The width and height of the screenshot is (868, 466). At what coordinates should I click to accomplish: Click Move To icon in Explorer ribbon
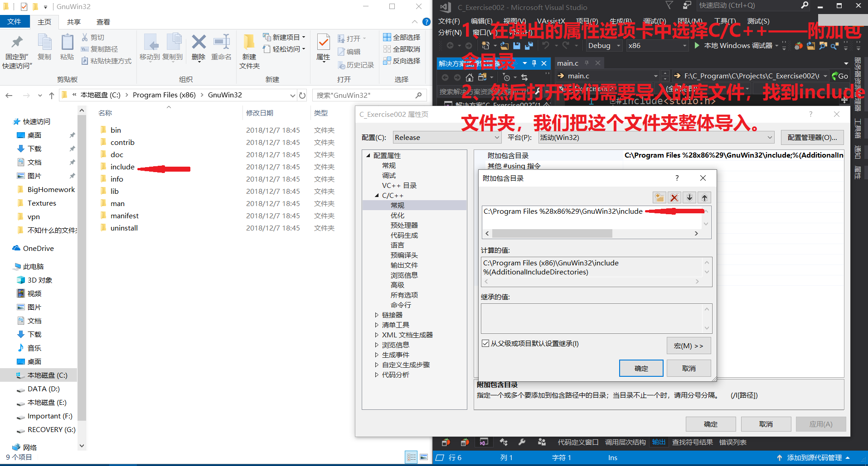click(150, 43)
